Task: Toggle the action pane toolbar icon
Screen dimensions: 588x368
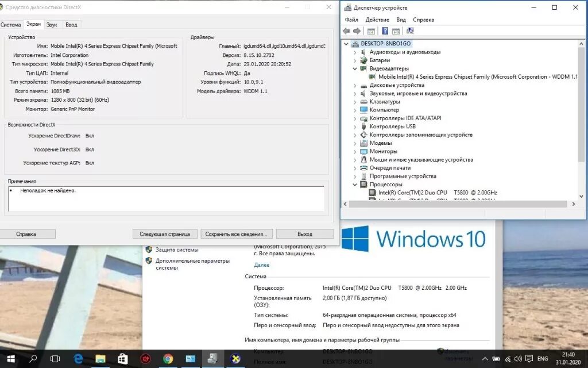Action: tap(396, 31)
